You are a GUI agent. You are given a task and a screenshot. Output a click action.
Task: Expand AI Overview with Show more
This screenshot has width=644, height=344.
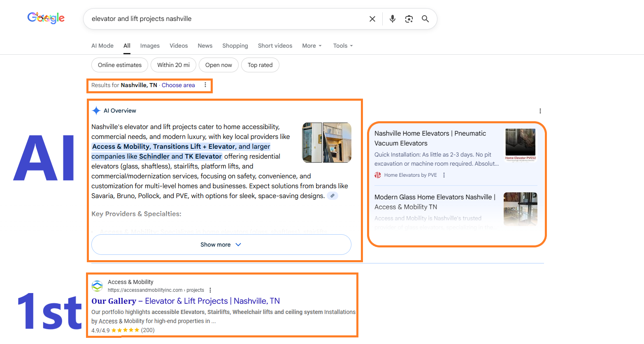[221, 245]
